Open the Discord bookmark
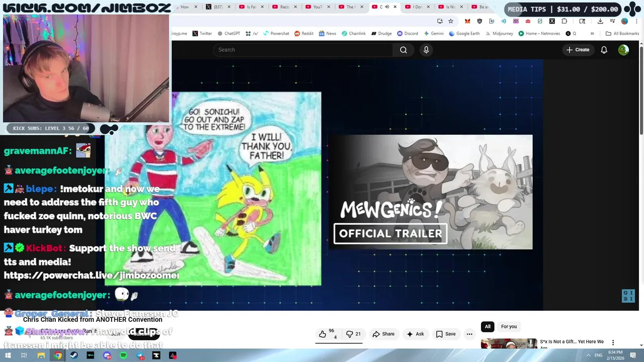Image resolution: width=644 pixels, height=362 pixels. point(408,34)
